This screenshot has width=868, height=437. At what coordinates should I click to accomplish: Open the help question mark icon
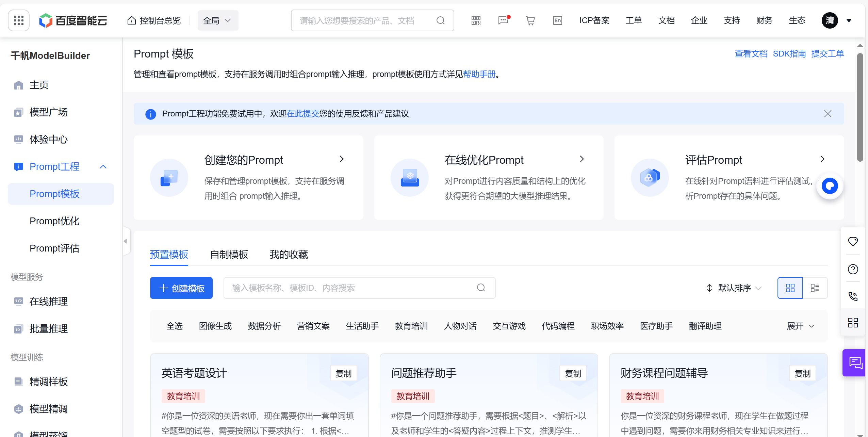pos(853,269)
